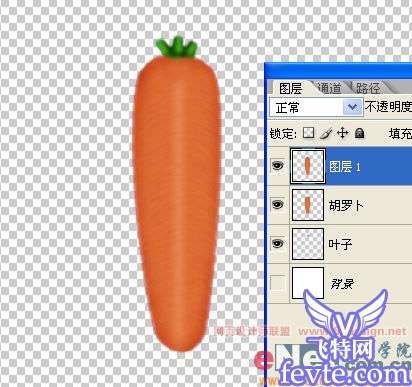Click the green carrot leaves on canvas
412x387 pixels.
pyautogui.click(x=177, y=47)
